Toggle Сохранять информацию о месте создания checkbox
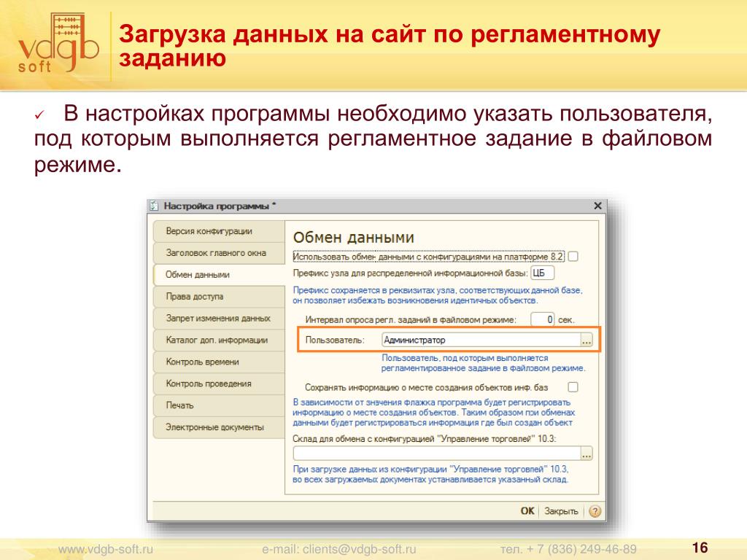 pos(573,387)
